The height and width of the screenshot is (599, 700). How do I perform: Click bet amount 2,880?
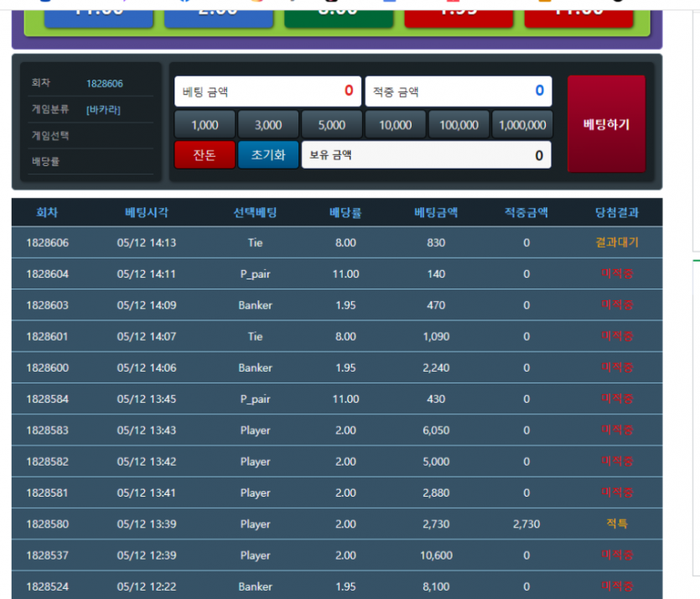click(x=436, y=492)
